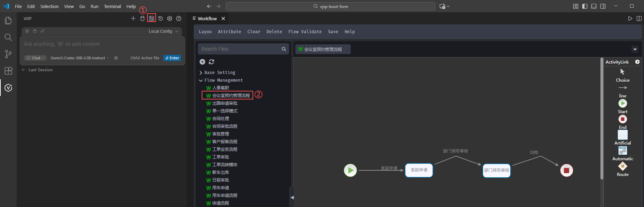Open the Terminal menu
Viewport: 644px width, 207px height.
(112, 6)
